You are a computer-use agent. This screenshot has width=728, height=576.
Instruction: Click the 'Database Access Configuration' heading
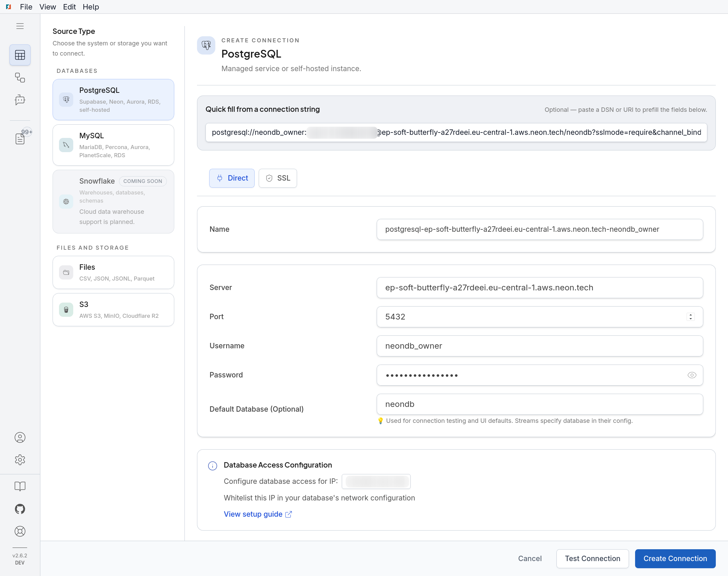(278, 465)
